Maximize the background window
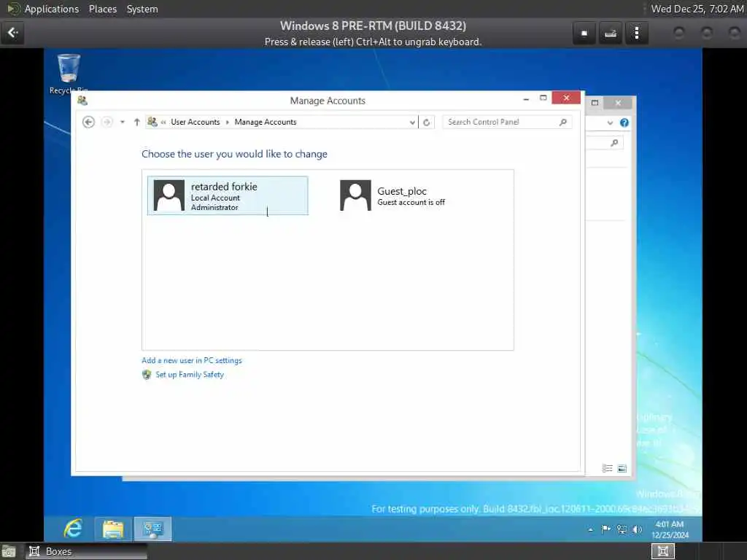The image size is (747, 560). coord(595,103)
